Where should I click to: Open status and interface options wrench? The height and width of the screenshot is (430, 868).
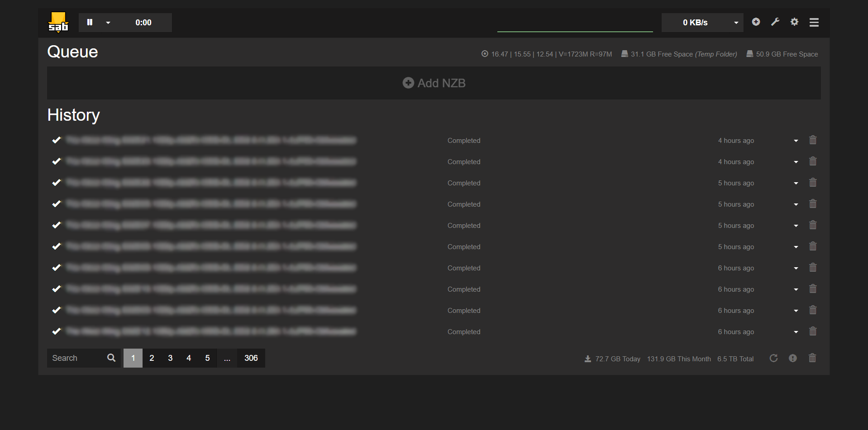(x=775, y=22)
